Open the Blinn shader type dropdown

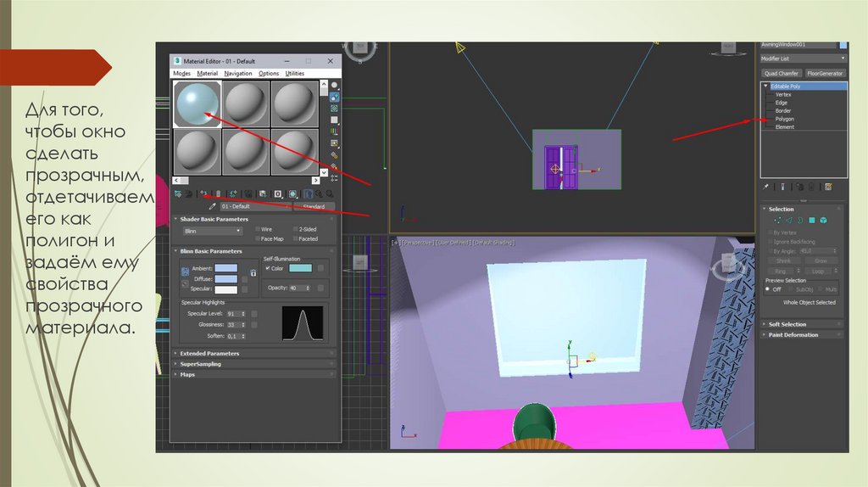coord(211,230)
